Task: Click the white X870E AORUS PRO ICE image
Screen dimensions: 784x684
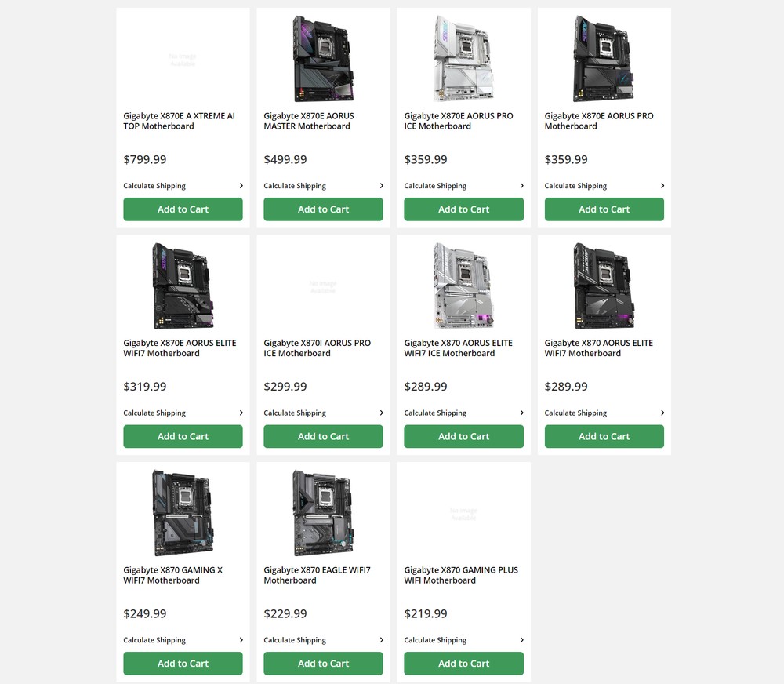Action: pyautogui.click(x=463, y=59)
